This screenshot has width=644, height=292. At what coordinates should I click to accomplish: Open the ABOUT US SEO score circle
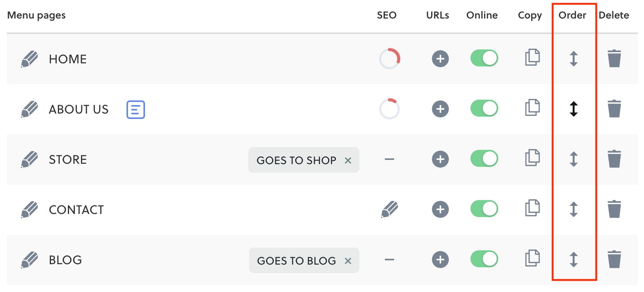pos(389,109)
